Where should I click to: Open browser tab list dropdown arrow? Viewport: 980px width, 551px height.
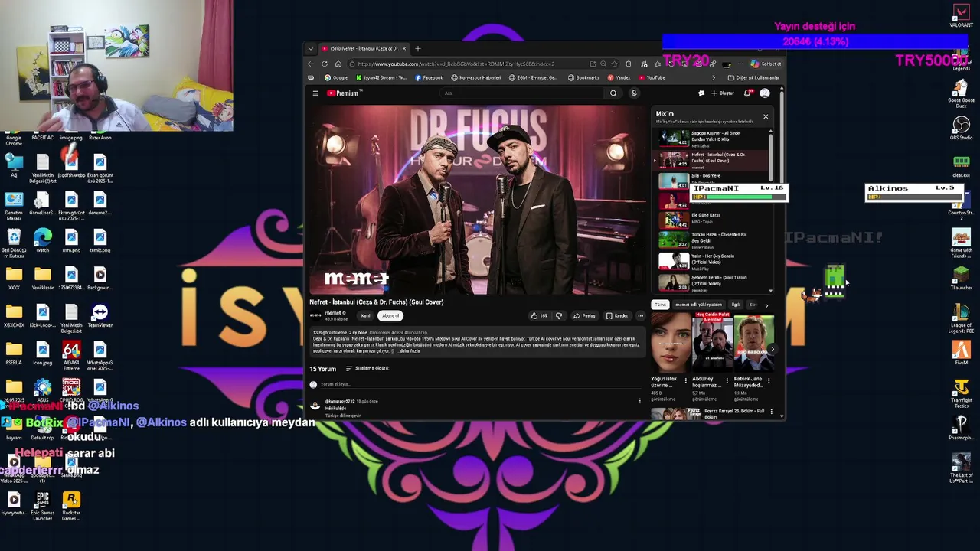tap(310, 49)
